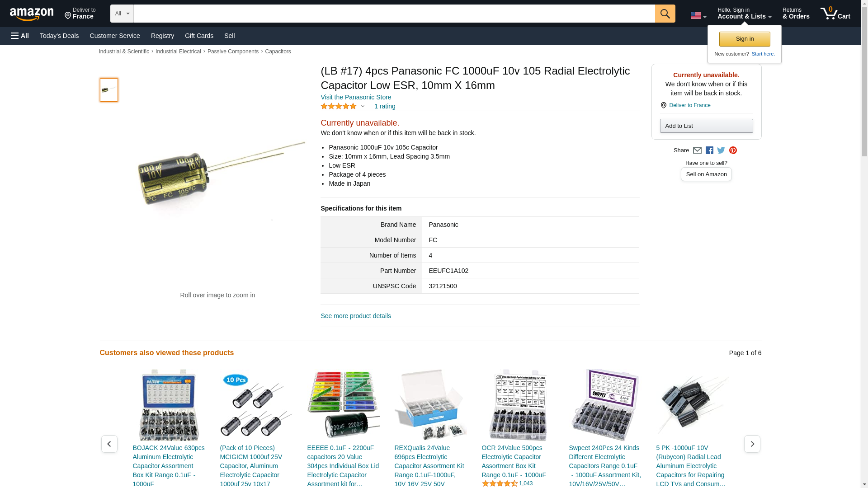Share product via email icon
The image size is (868, 488).
point(697,150)
